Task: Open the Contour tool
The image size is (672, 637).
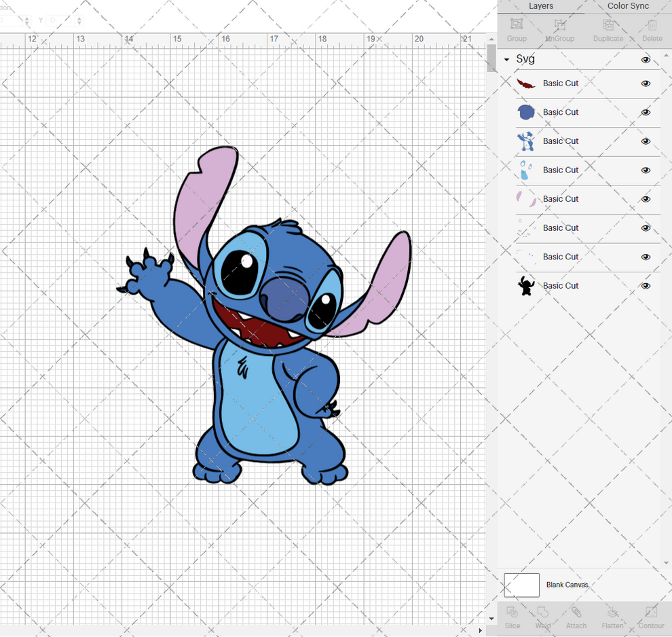Action: [651, 618]
